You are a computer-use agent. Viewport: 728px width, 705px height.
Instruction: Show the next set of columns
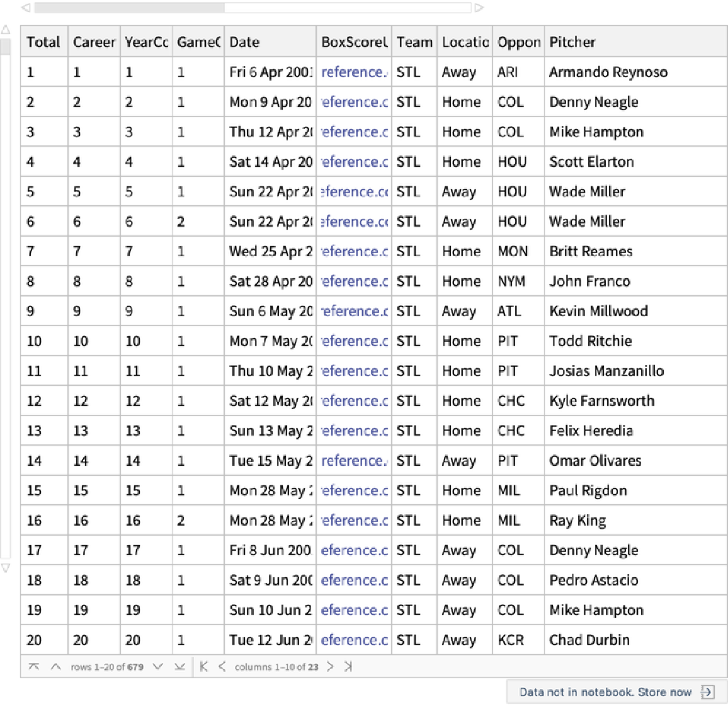(x=331, y=667)
